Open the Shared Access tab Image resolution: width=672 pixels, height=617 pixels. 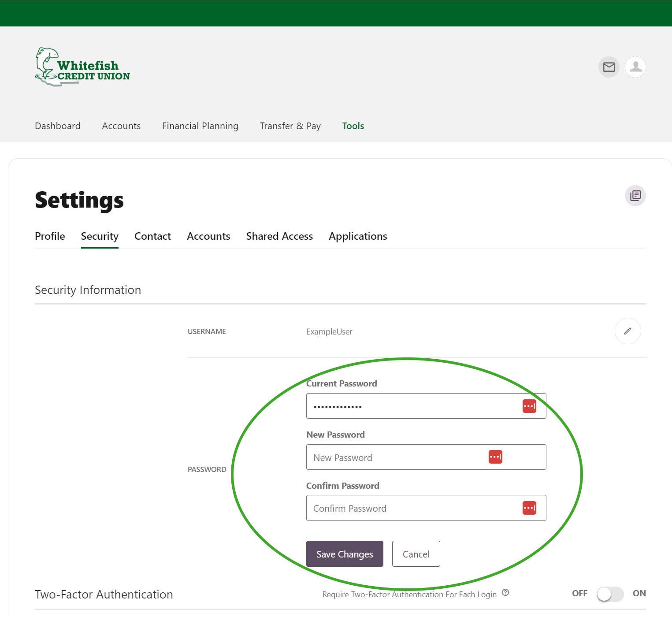[x=279, y=236]
